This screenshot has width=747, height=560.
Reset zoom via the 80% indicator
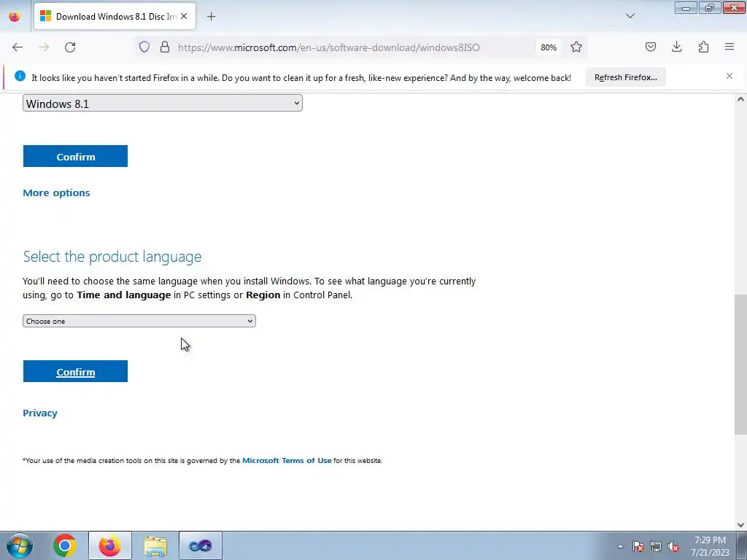549,47
